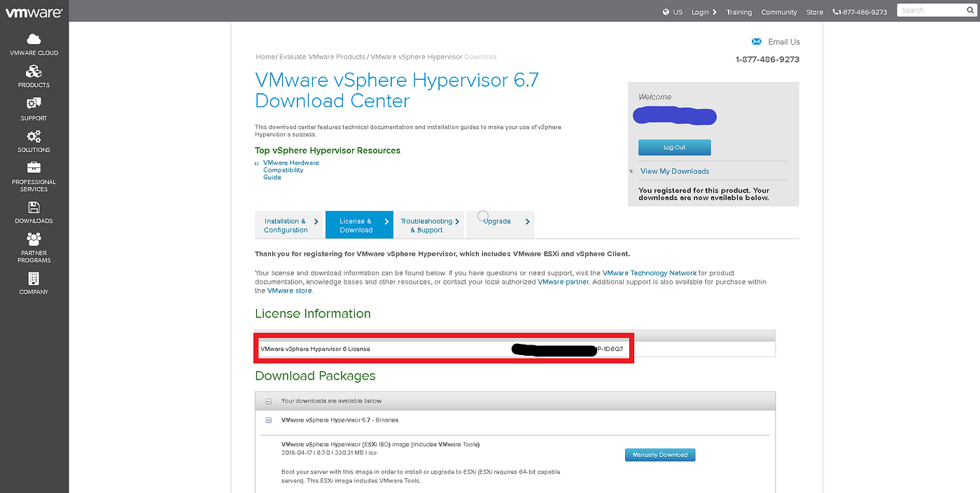Open Community in top navigation
Viewport: 980px width, 493px height.
[779, 12]
